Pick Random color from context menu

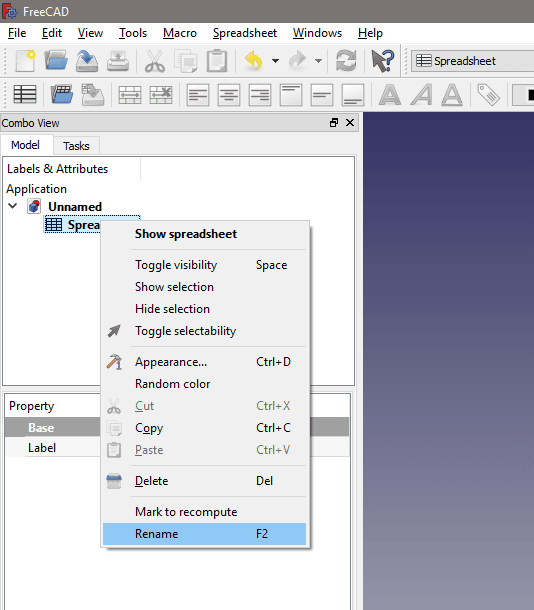pyautogui.click(x=205, y=384)
